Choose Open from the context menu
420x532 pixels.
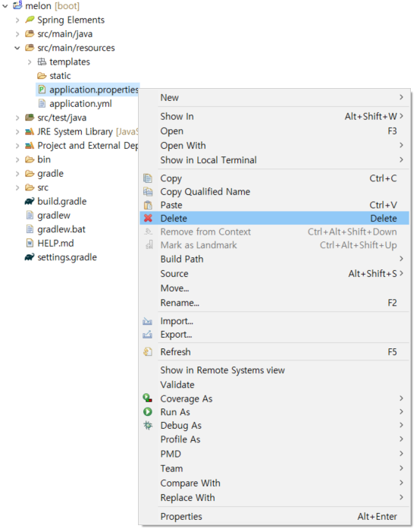pos(274,131)
